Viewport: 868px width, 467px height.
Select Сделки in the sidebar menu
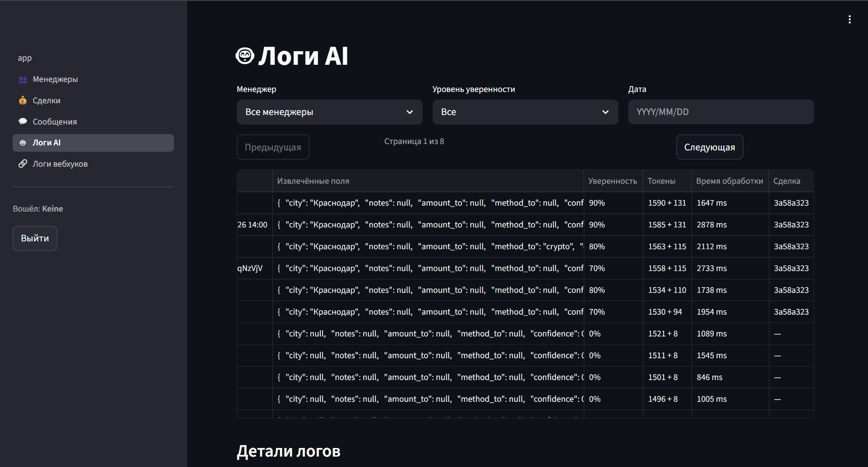[47, 101]
